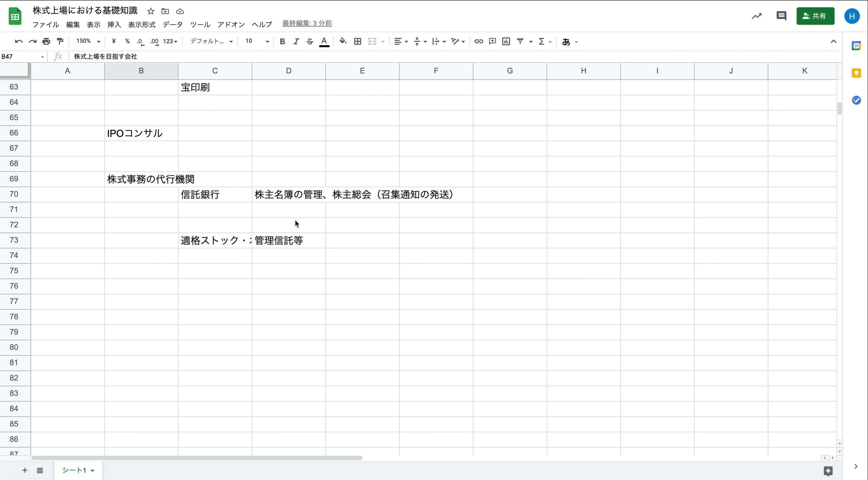
Task: Click the paint format icon
Action: point(60,41)
